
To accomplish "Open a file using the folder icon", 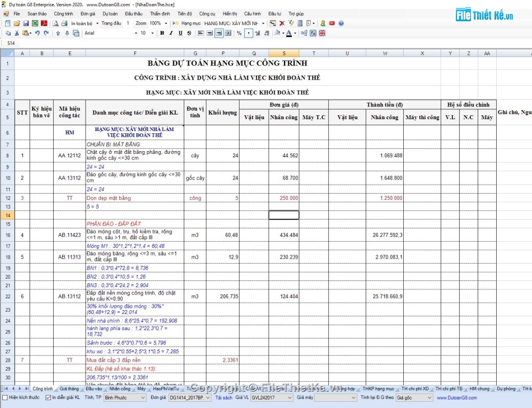I will pyautogui.click(x=17, y=24).
